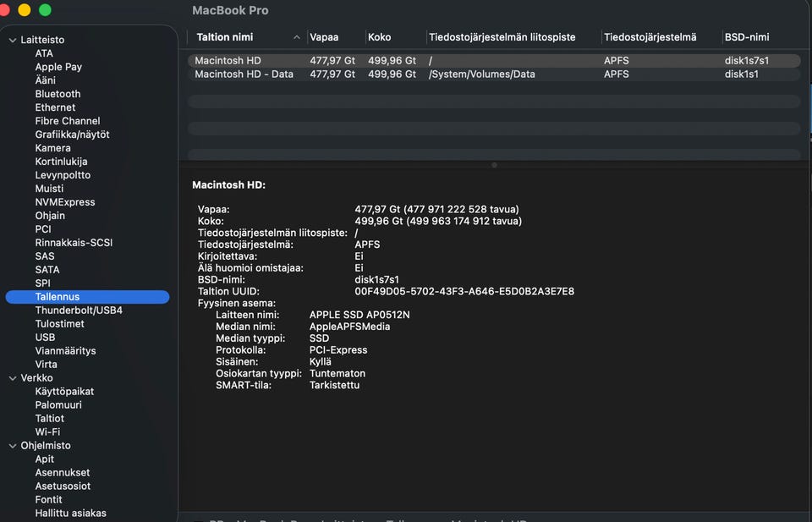Select Kortinlukija entry
This screenshot has width=812, height=522.
coord(61,161)
